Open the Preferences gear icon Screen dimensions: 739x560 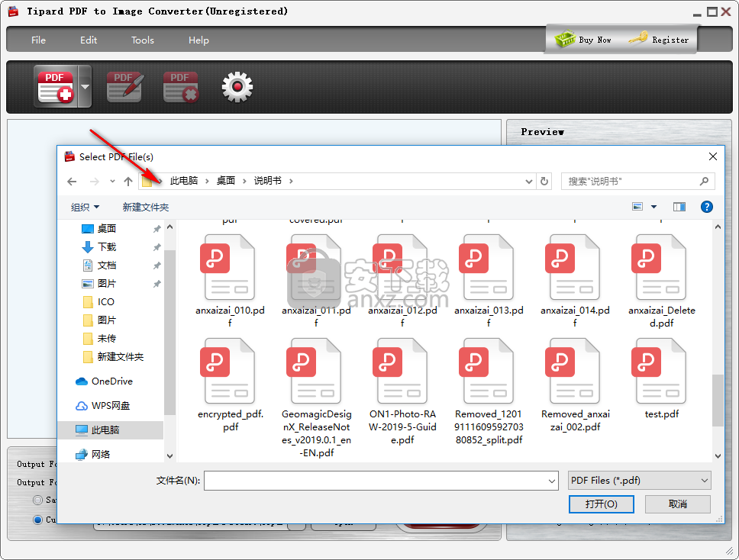pos(237,87)
